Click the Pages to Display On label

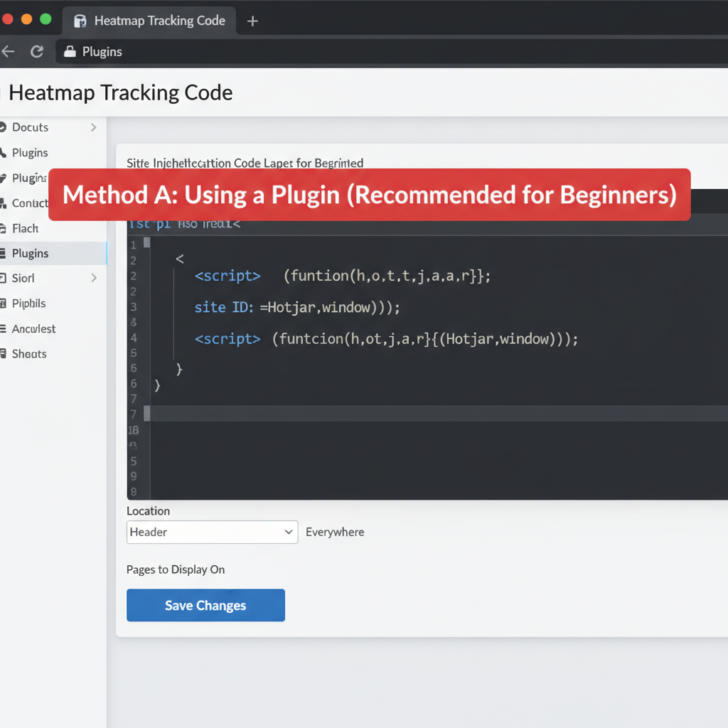point(176,569)
